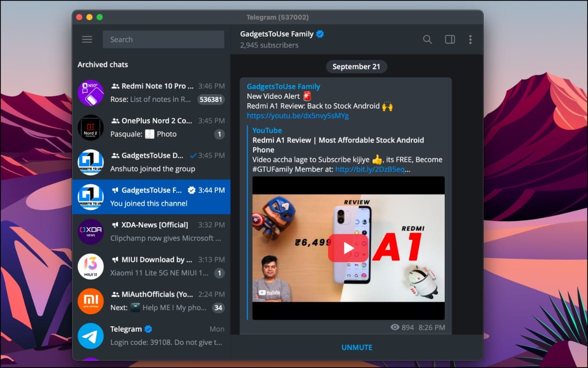Click verified badge on GadgetsToUse F... chat row

point(192,190)
